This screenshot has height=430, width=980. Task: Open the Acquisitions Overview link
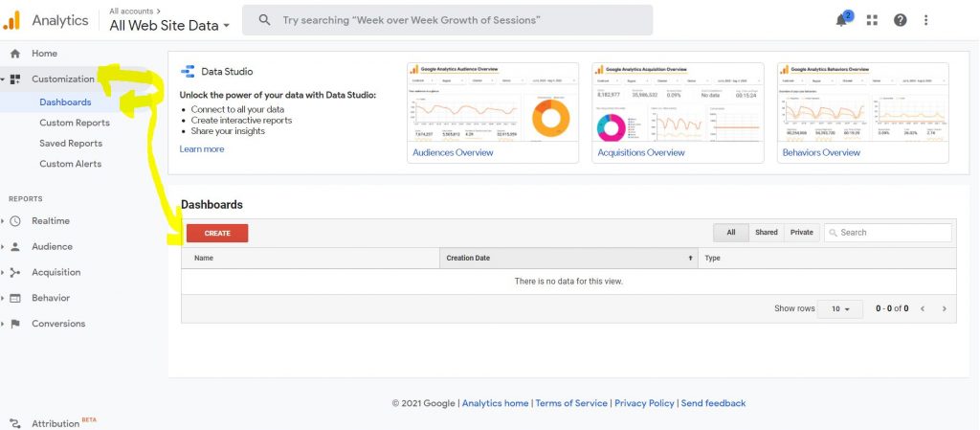pyautogui.click(x=640, y=152)
